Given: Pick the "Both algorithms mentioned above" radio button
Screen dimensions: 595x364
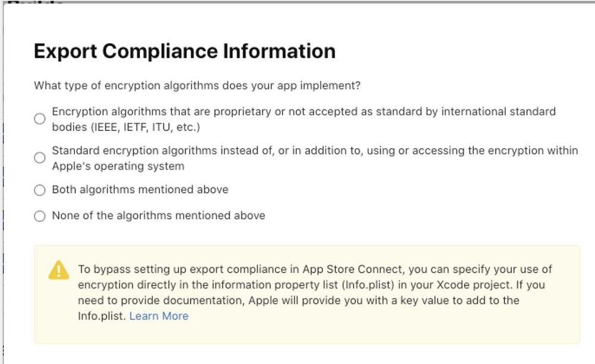Looking at the screenshot, I should coord(40,190).
